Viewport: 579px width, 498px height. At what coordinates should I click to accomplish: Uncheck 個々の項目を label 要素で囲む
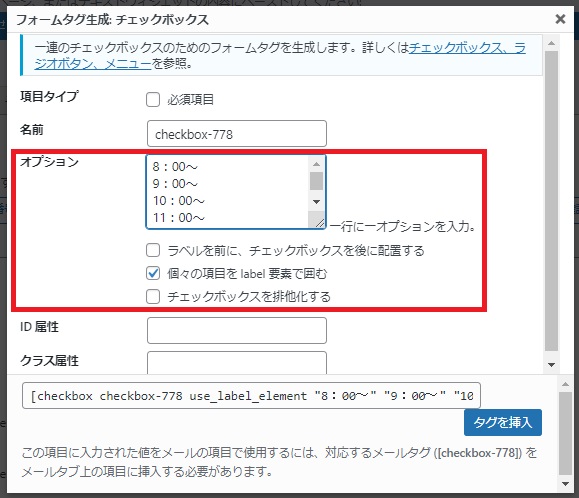[153, 273]
